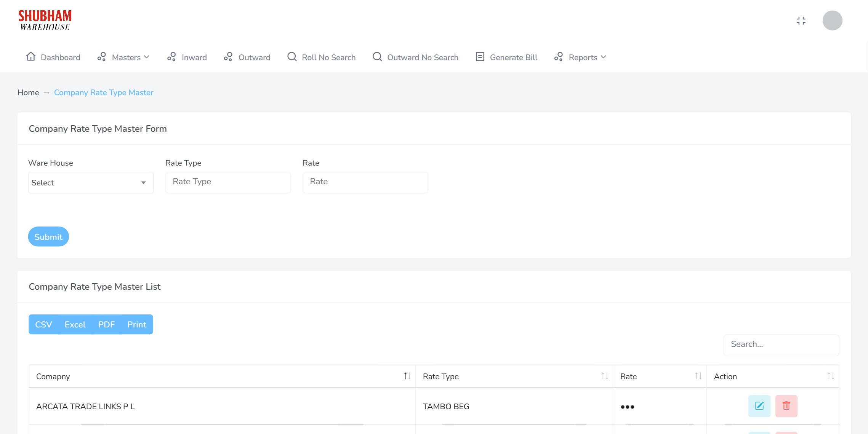Click the masked rate dots for TAMBO BEG
Image resolution: width=868 pixels, height=434 pixels.
pos(627,407)
